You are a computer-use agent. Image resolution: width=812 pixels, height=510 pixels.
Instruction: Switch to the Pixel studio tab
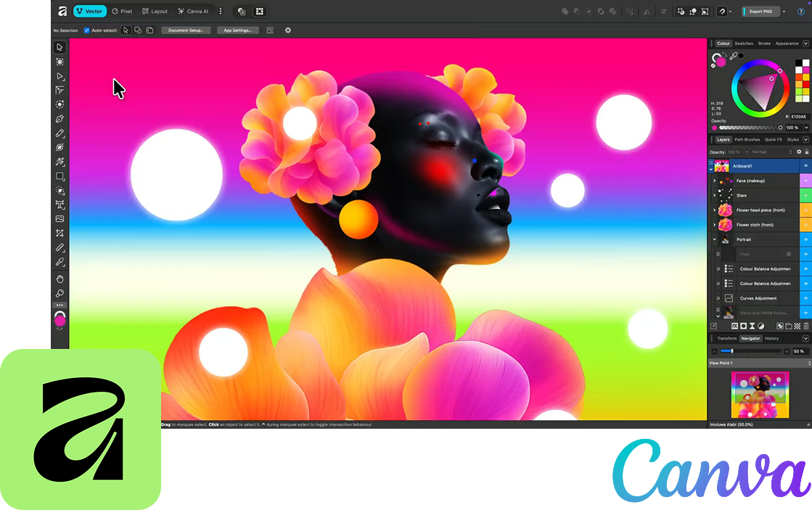pyautogui.click(x=122, y=12)
